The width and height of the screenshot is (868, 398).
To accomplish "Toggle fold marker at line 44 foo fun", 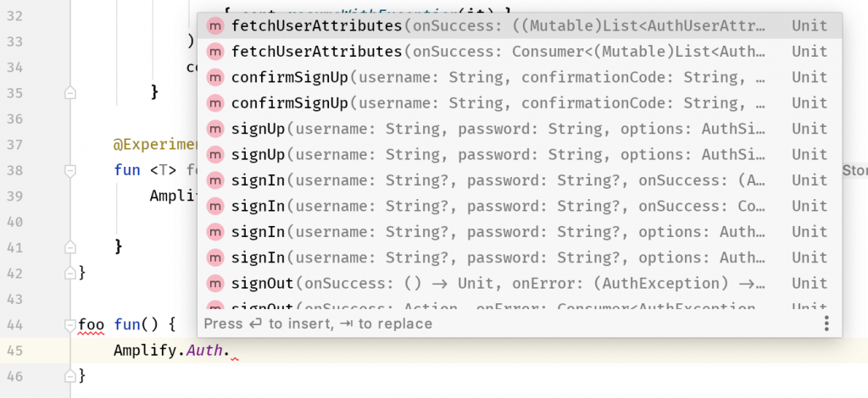I will [70, 324].
